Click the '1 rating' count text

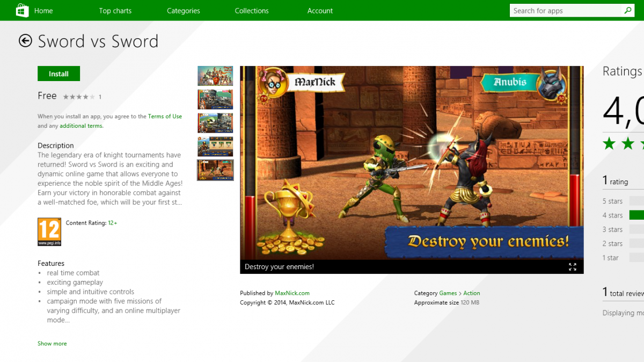tap(615, 181)
